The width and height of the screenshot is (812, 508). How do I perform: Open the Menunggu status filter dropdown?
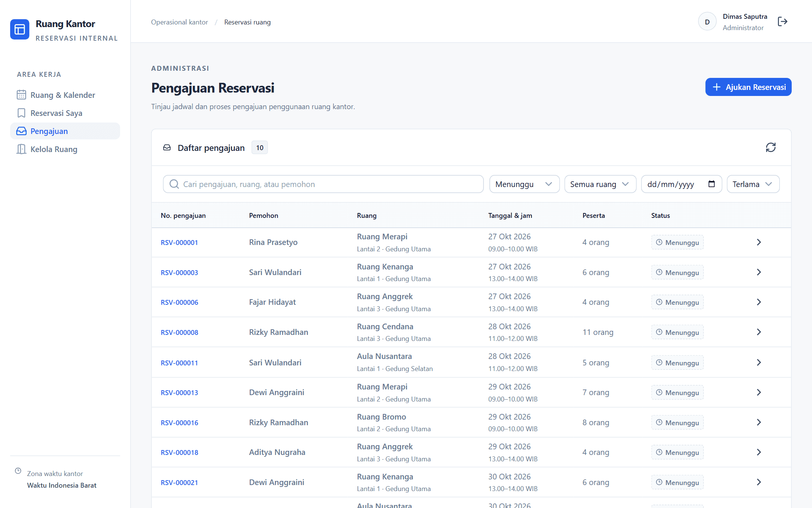[x=524, y=184]
